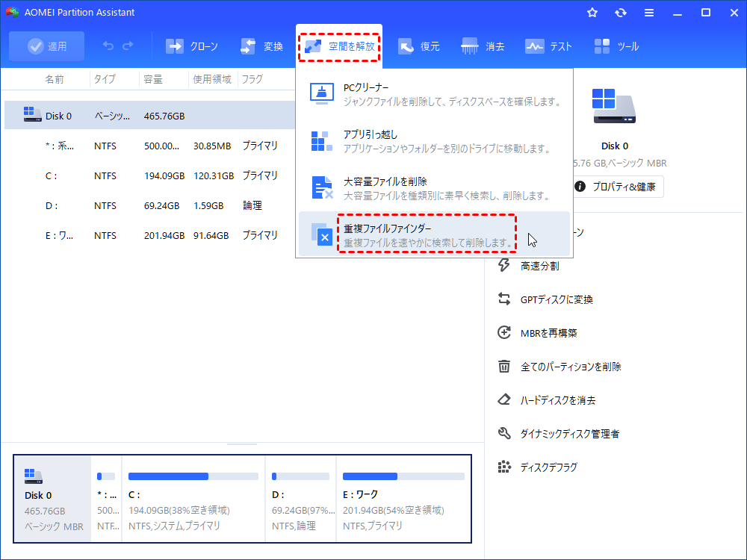Screen dimensions: 747x560
Task: Click the convert icon in toolbar
Action: click(x=248, y=46)
